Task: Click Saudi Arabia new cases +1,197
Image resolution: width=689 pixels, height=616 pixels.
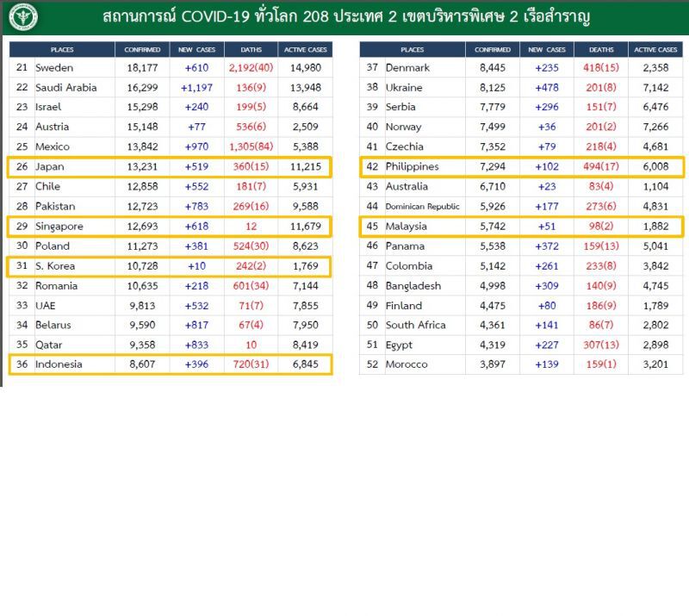Action: (x=196, y=88)
